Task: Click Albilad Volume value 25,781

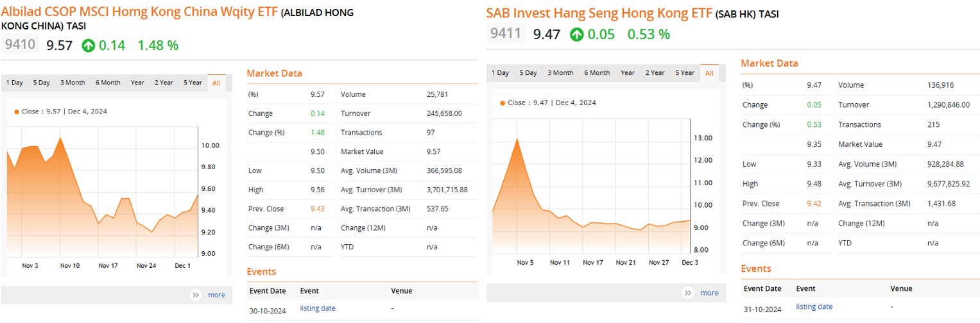Action: (437, 94)
